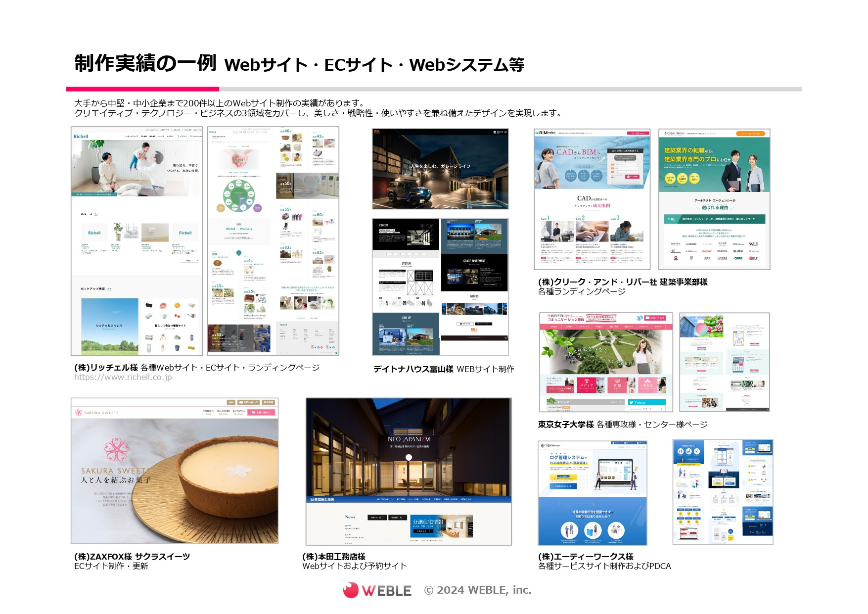Expand the 多文化 panel chevron on TWCU page
The image size is (868, 614).
coord(647,391)
